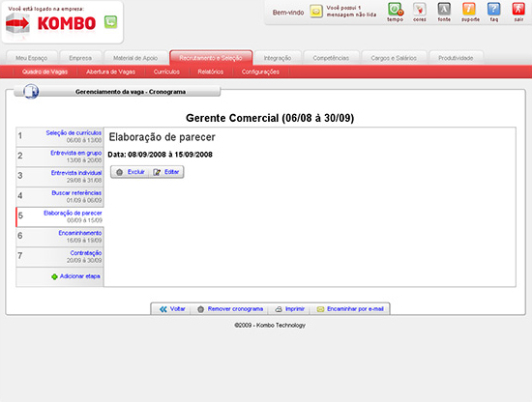Click Encaminhar por e-mail button
Viewport: 532px width, 402px height.
(350, 309)
